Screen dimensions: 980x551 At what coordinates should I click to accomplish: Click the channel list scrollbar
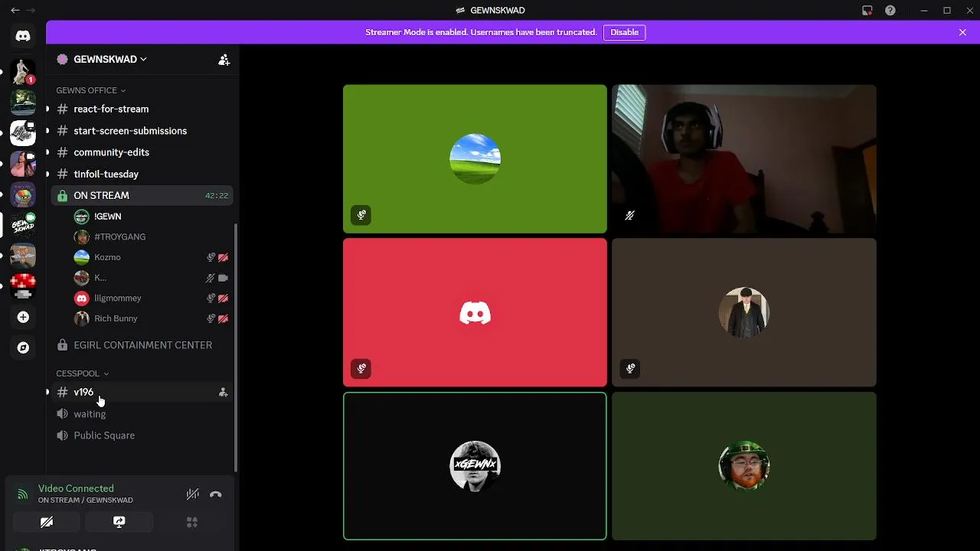(236, 348)
